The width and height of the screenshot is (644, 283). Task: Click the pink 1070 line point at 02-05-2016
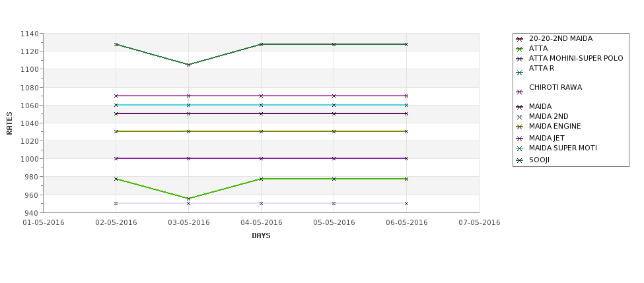[x=116, y=96]
